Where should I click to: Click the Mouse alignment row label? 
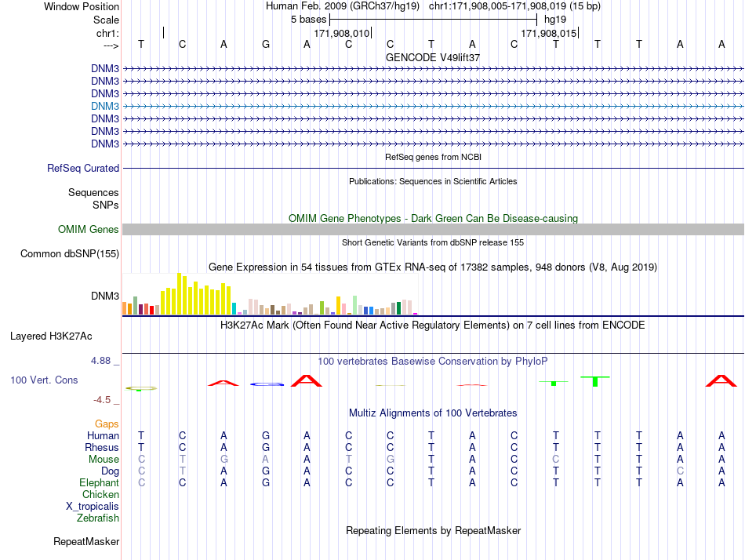pyautogui.click(x=104, y=460)
